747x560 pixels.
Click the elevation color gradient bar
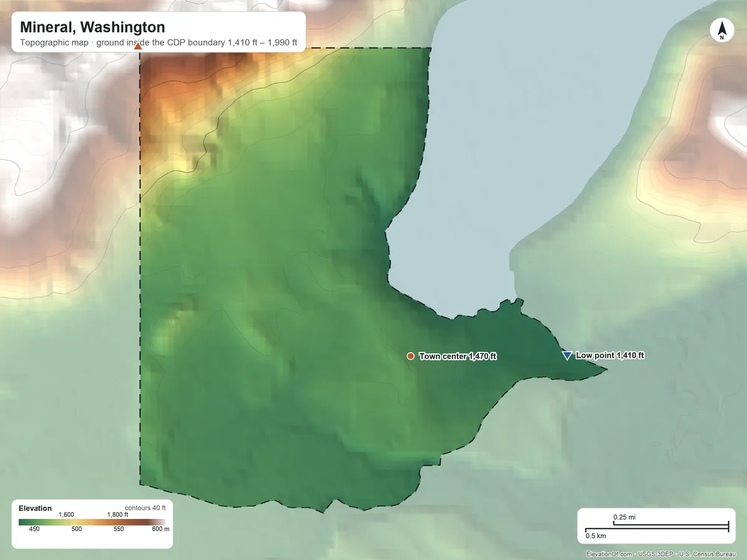pyautogui.click(x=93, y=522)
